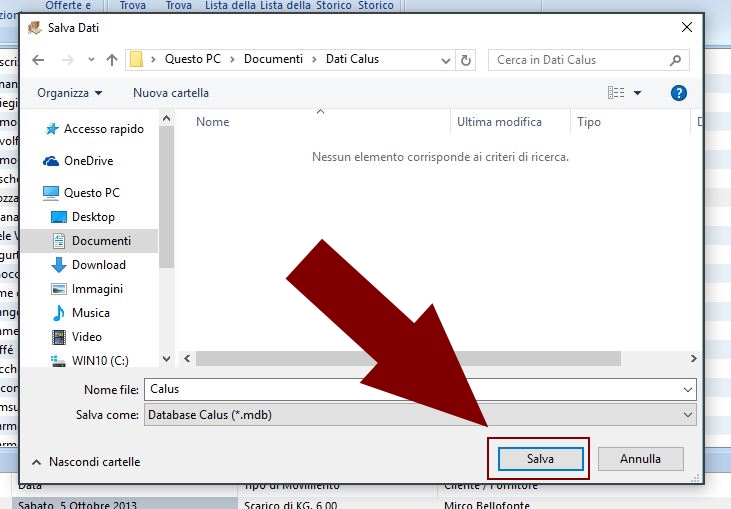Click the search magnifier icon
The width and height of the screenshot is (731, 509).
tap(676, 60)
